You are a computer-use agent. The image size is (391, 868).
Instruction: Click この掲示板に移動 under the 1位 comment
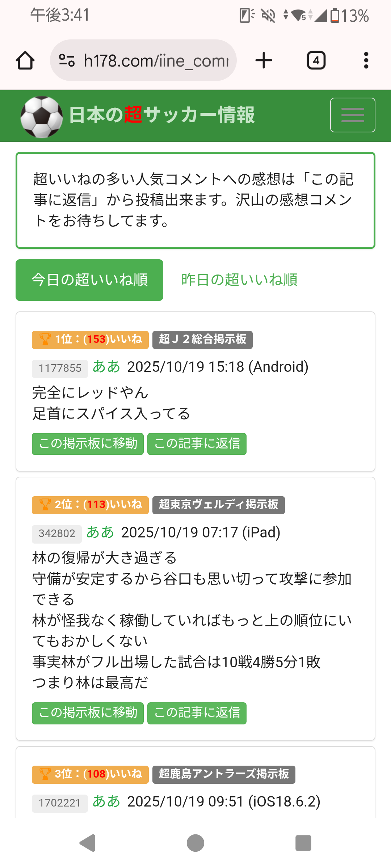(88, 444)
